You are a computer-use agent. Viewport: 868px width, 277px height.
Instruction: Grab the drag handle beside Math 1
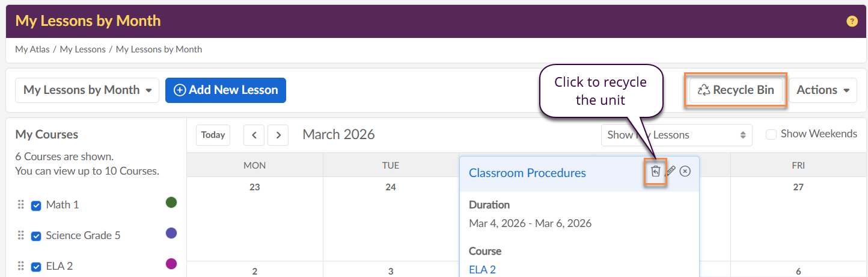21,205
